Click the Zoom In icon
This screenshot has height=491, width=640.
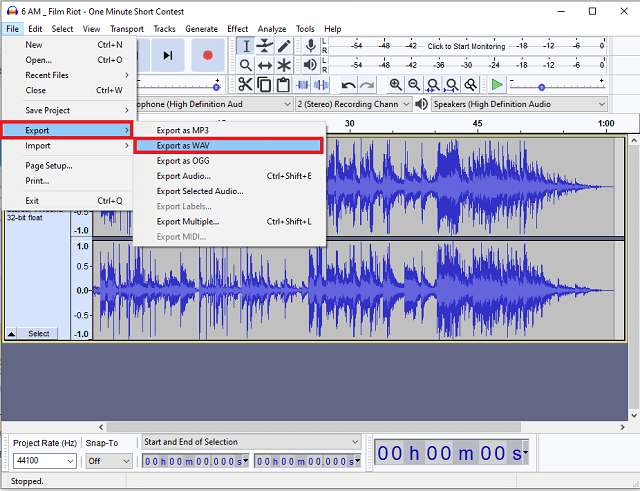point(395,84)
